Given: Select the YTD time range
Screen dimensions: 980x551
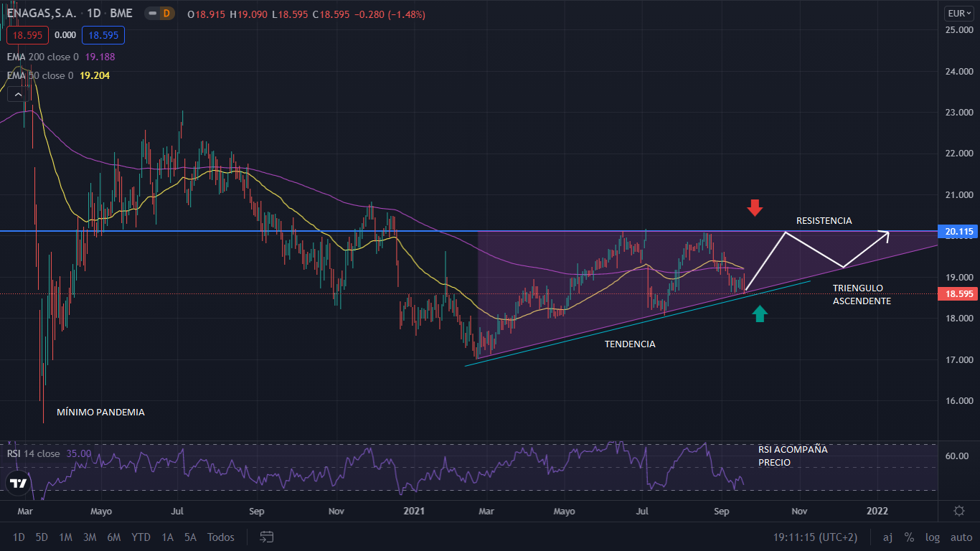Looking at the screenshot, I should click(141, 537).
